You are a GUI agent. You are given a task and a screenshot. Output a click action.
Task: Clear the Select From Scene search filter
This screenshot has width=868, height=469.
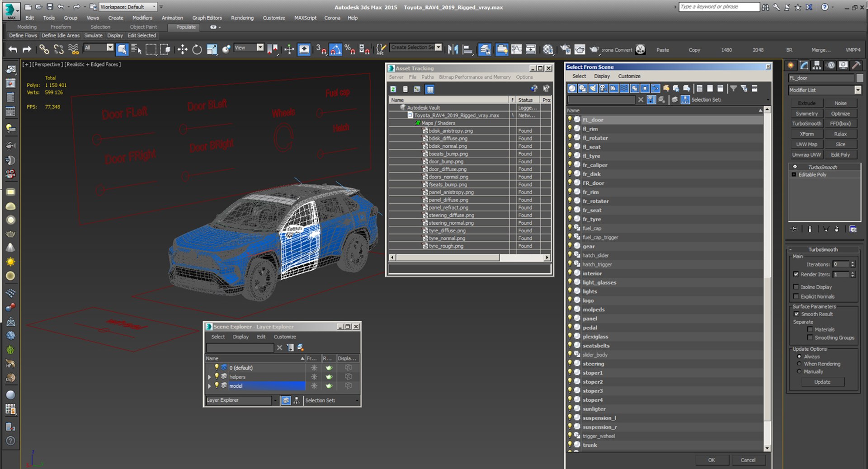[x=641, y=100]
